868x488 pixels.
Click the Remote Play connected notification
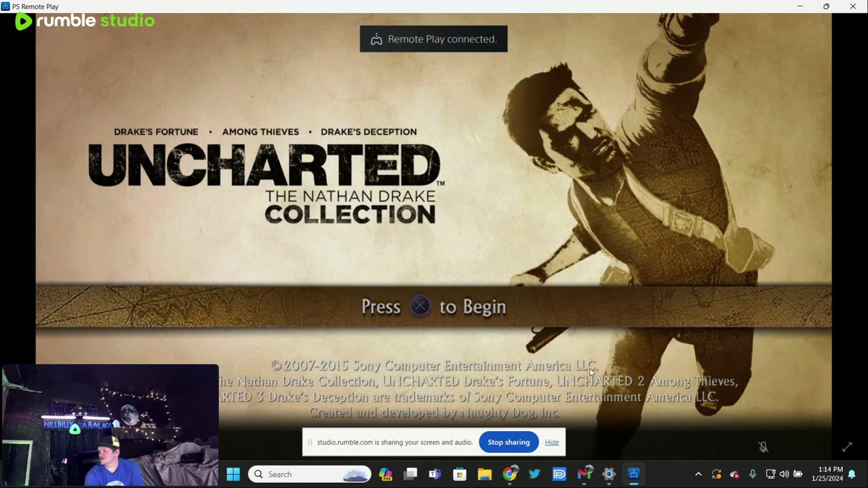(433, 39)
